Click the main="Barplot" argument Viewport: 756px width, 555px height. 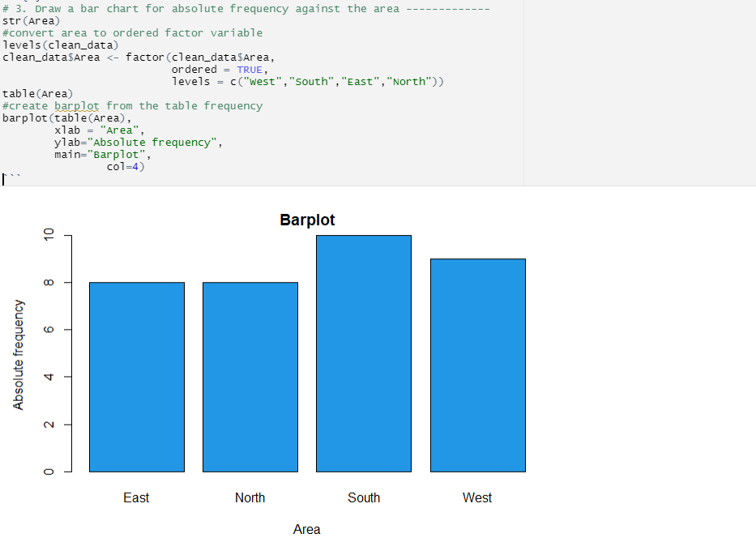point(102,154)
